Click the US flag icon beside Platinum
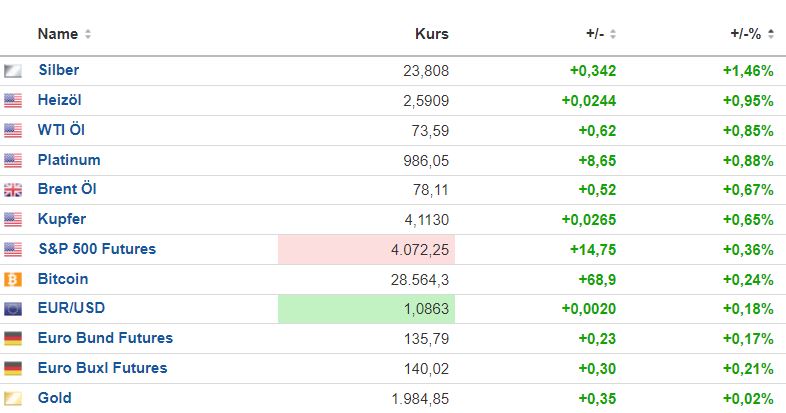 [x=13, y=160]
